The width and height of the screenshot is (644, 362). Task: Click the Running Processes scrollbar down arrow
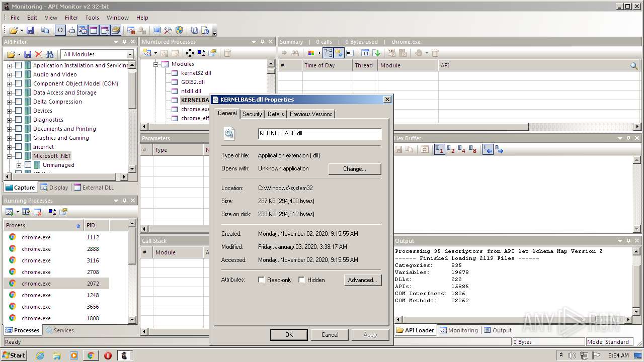click(x=132, y=319)
